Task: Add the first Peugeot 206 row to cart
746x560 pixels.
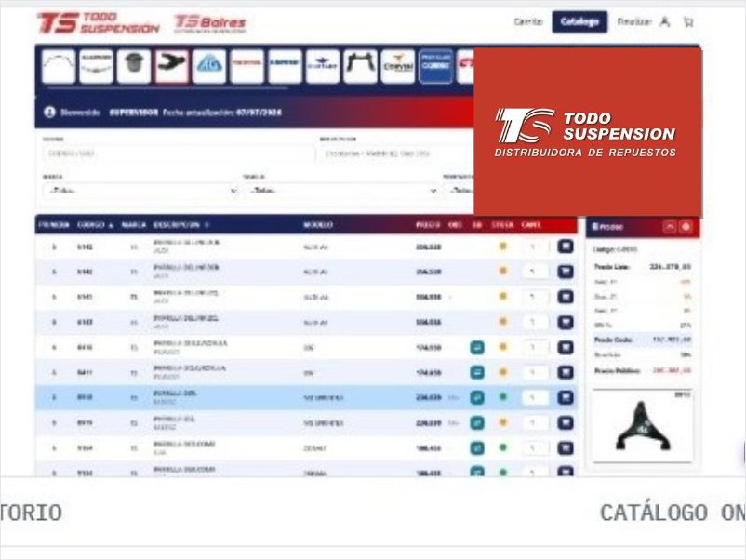Action: [566, 347]
